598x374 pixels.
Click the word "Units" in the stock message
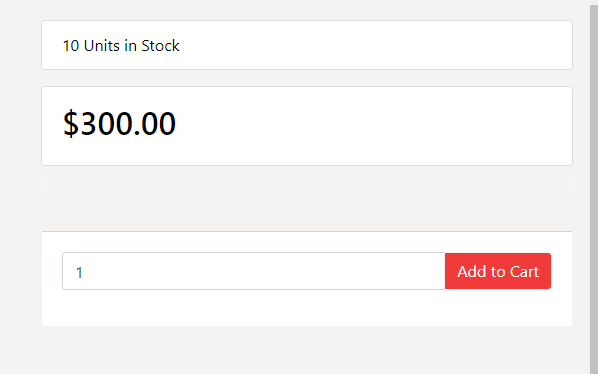[101, 46]
